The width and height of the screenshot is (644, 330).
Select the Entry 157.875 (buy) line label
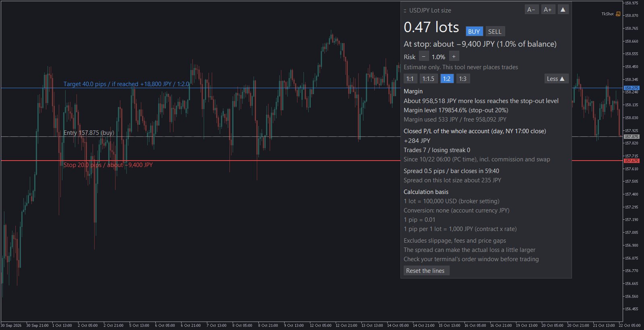pyautogui.click(x=89, y=133)
